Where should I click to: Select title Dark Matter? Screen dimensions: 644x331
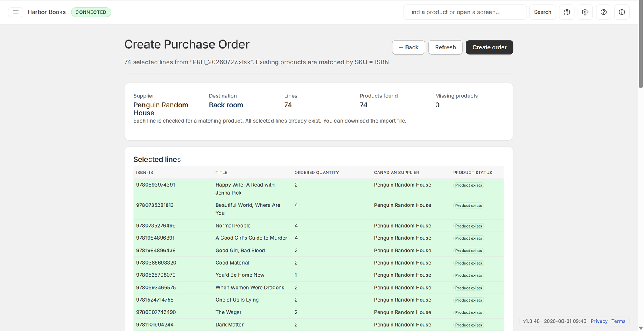tap(229, 325)
